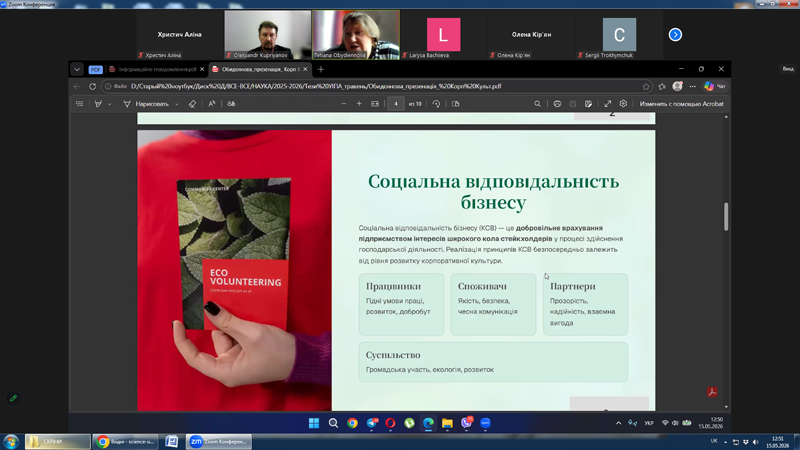Rotate the PDF page
The width and height of the screenshot is (800, 450).
436,104
